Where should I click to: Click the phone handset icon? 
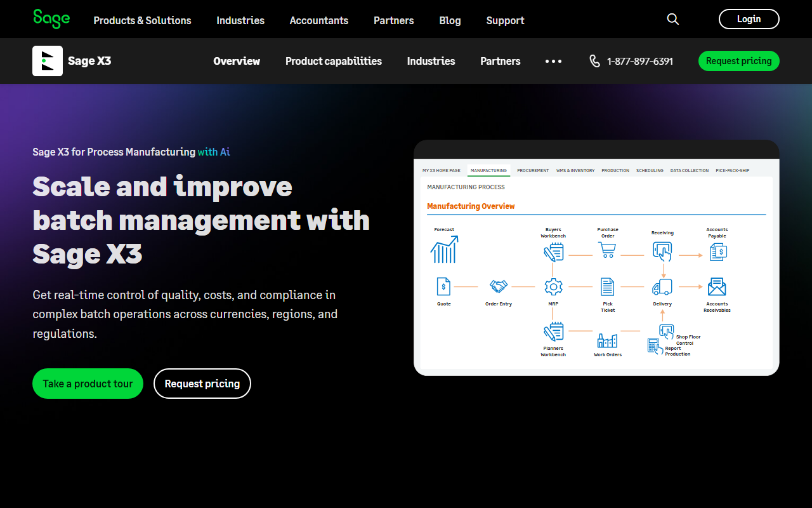point(594,61)
